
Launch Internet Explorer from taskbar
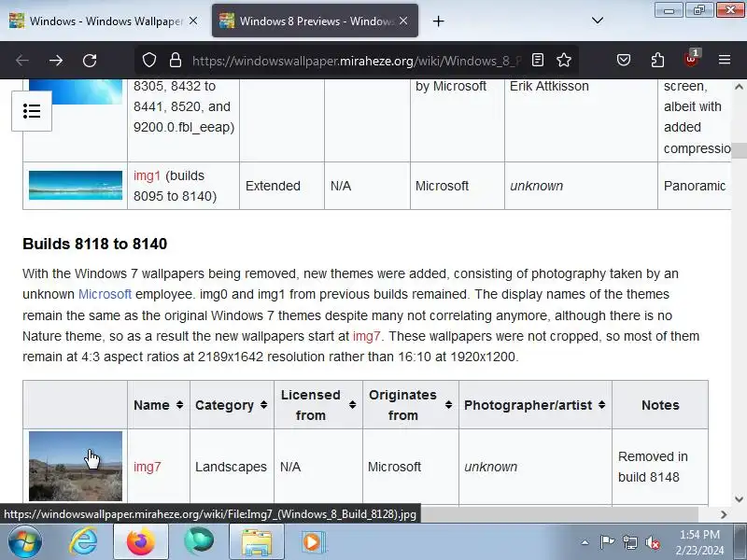click(83, 542)
